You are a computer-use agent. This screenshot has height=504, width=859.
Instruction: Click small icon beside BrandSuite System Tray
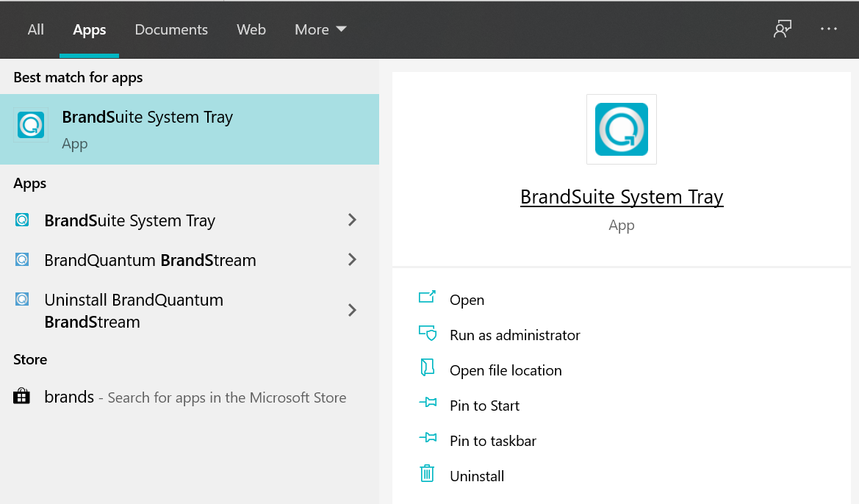point(22,220)
